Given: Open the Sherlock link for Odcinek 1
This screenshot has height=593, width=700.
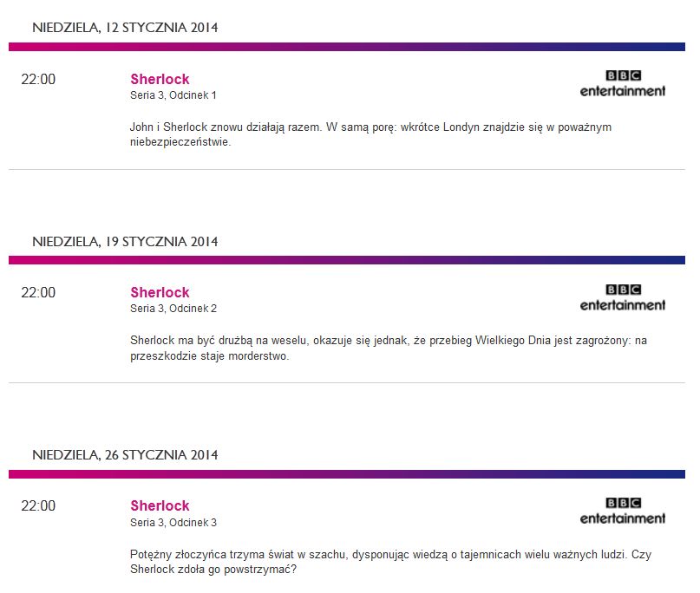Looking at the screenshot, I should click(x=160, y=80).
